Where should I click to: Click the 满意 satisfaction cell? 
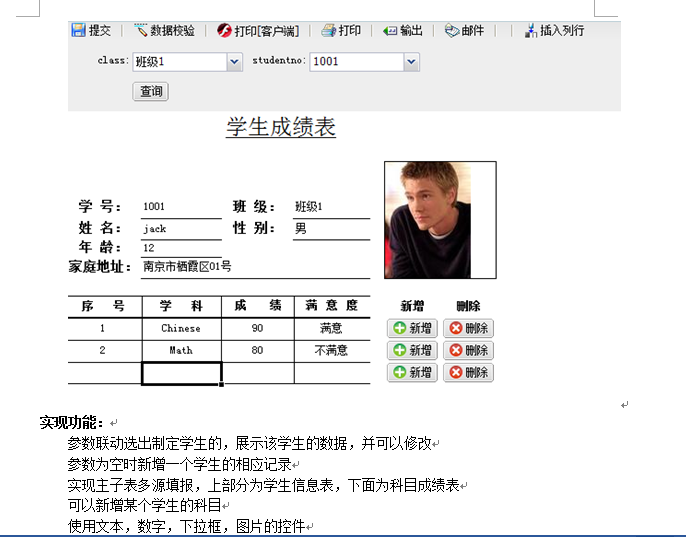click(x=332, y=329)
